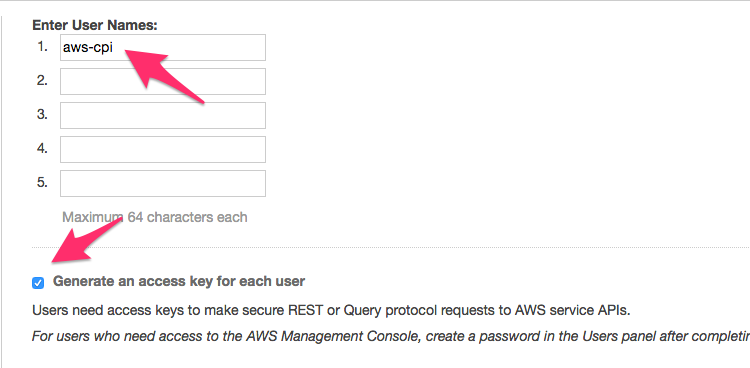750x368 pixels.
Task: Select the fifth user name input field
Action: point(163,183)
